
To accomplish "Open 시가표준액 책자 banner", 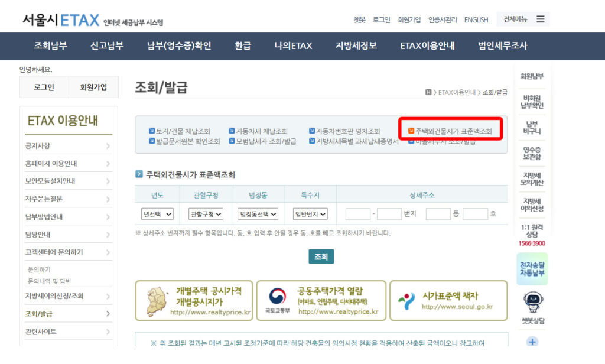I will (448, 301).
